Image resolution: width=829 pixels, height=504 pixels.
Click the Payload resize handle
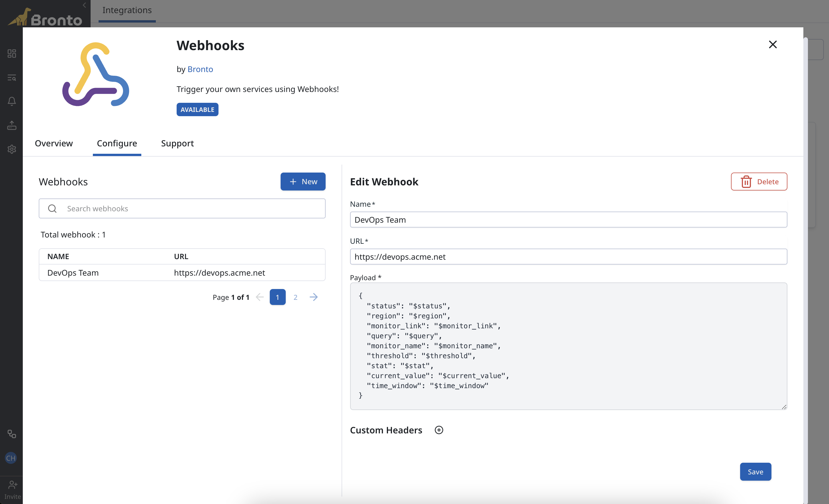click(784, 407)
